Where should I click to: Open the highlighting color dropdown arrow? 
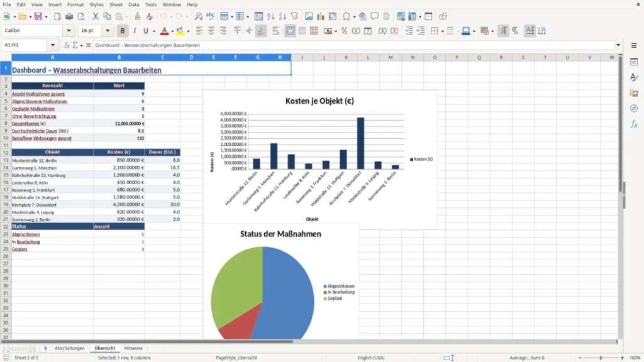pos(188,31)
